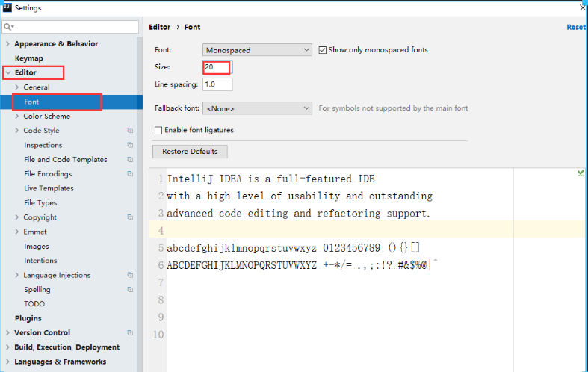The height and width of the screenshot is (372, 588).
Task: Open the Inspections settings page
Action: 43,145
